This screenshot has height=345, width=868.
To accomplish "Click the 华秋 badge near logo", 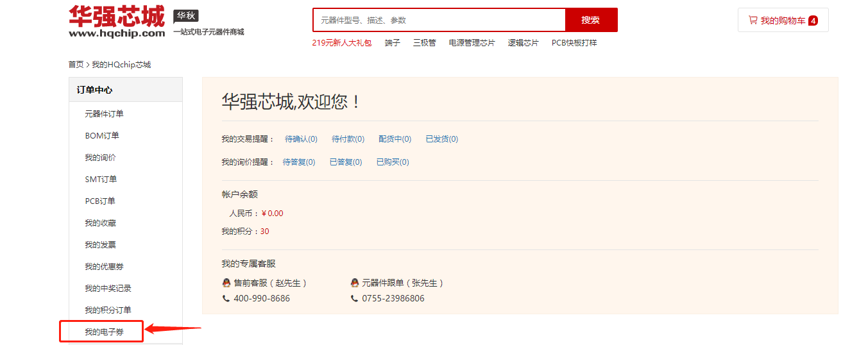I will coord(186,16).
